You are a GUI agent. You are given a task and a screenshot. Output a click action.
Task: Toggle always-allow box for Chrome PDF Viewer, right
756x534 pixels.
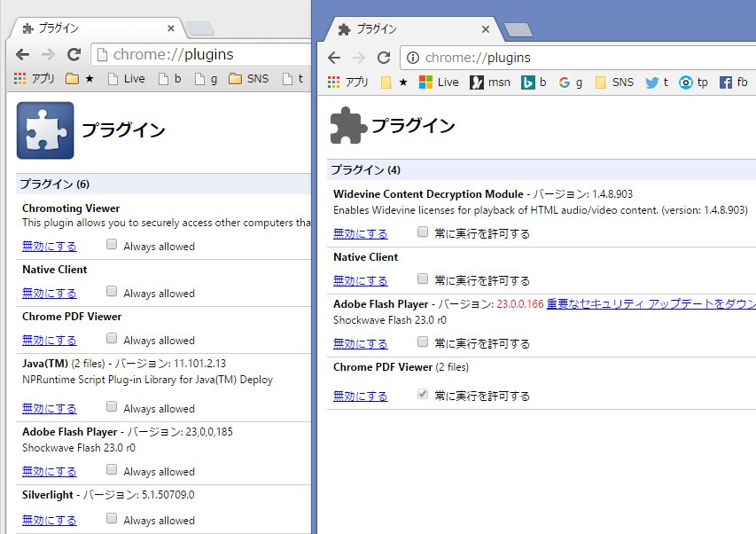[423, 394]
